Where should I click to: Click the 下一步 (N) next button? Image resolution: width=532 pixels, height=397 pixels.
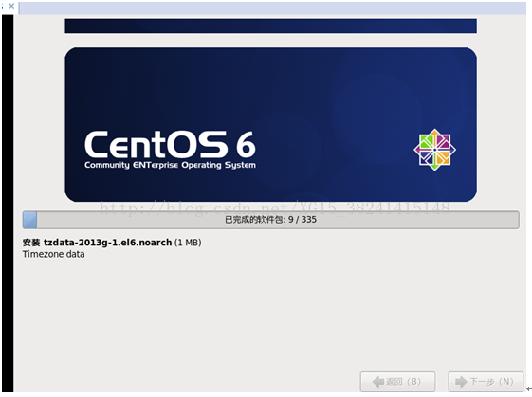tap(486, 382)
